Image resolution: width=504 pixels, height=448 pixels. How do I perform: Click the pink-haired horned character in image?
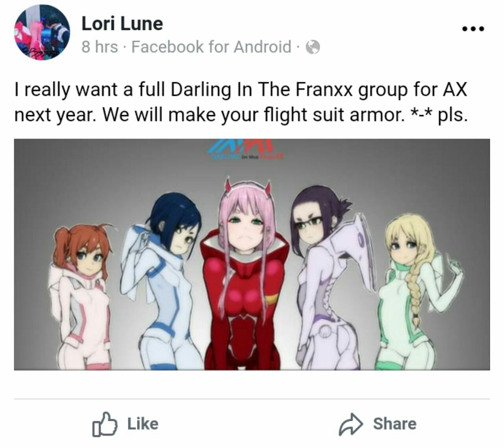point(244,276)
